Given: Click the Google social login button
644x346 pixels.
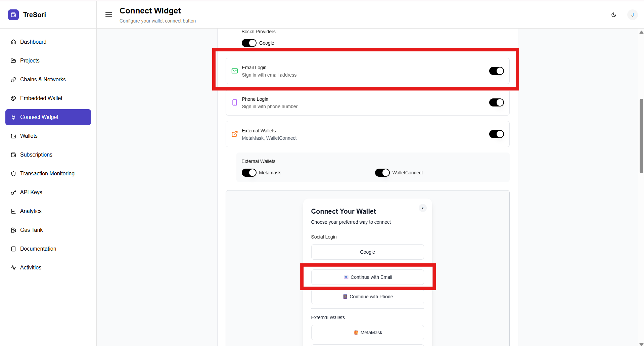Looking at the screenshot, I should pyautogui.click(x=367, y=252).
